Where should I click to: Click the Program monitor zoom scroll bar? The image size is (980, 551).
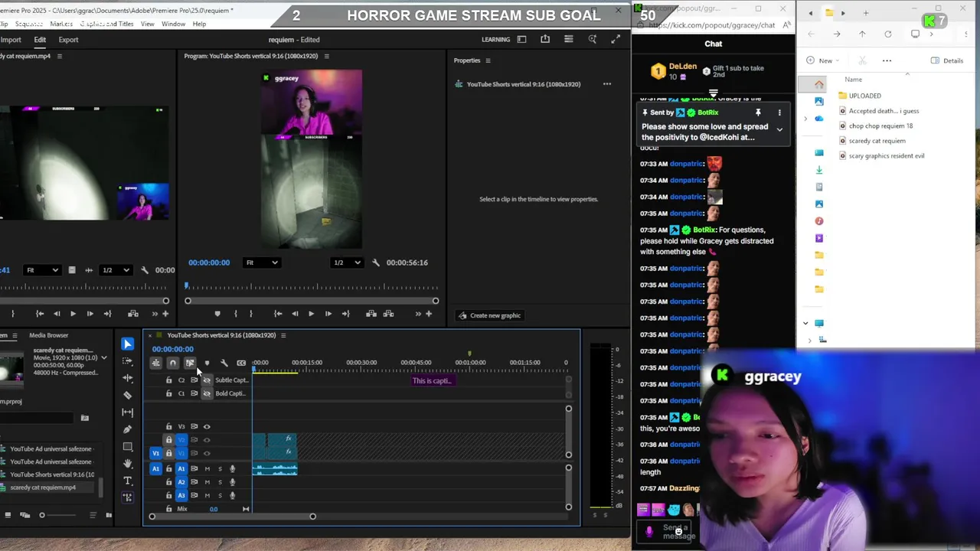(x=312, y=301)
